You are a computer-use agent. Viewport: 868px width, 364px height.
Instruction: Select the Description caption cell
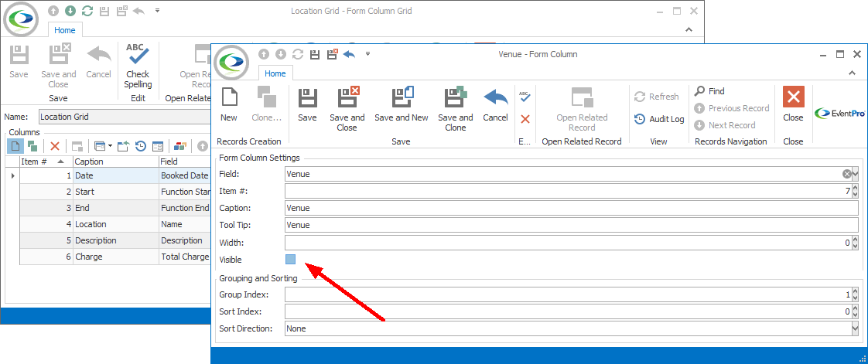[x=116, y=240]
